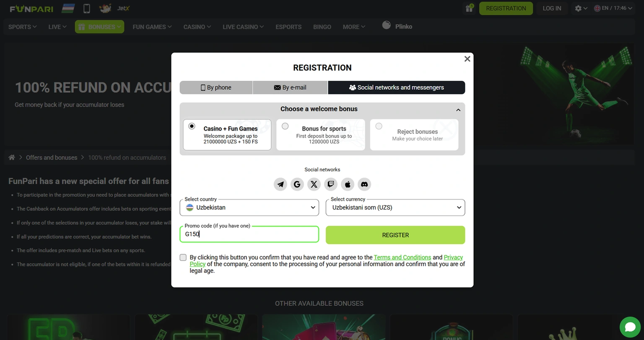The image size is (644, 340).
Task: Select Bonus for sports radio option
Action: click(x=285, y=126)
